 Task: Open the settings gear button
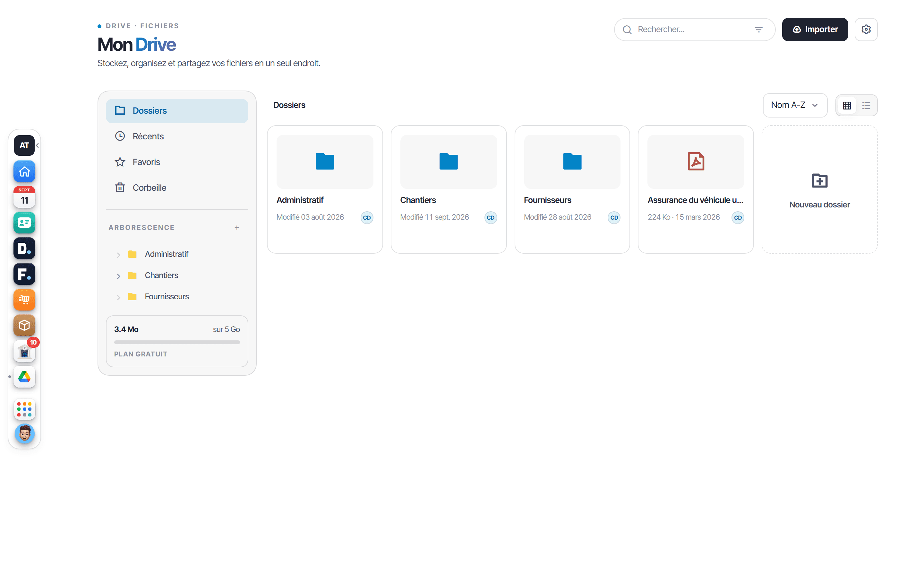[866, 30]
